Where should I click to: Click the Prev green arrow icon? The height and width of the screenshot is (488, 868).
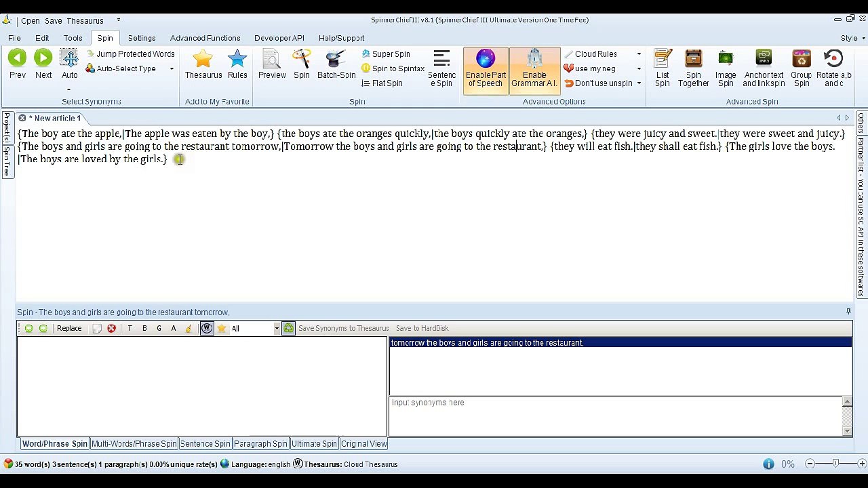(x=18, y=58)
